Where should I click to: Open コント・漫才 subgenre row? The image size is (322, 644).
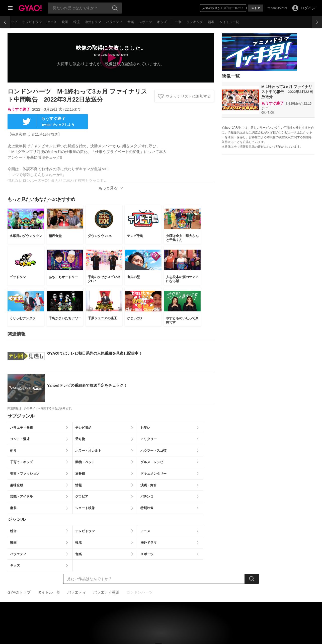pos(40,439)
